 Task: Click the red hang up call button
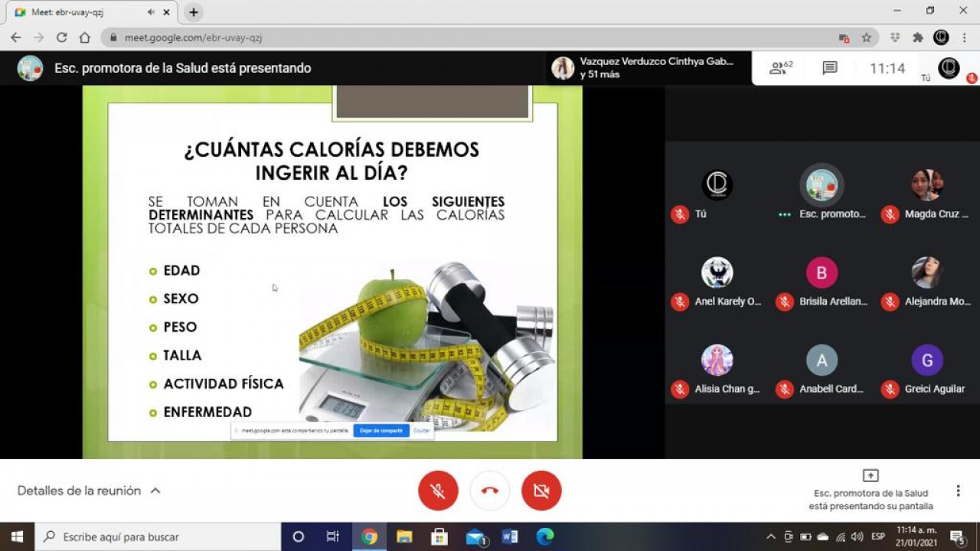pos(490,491)
